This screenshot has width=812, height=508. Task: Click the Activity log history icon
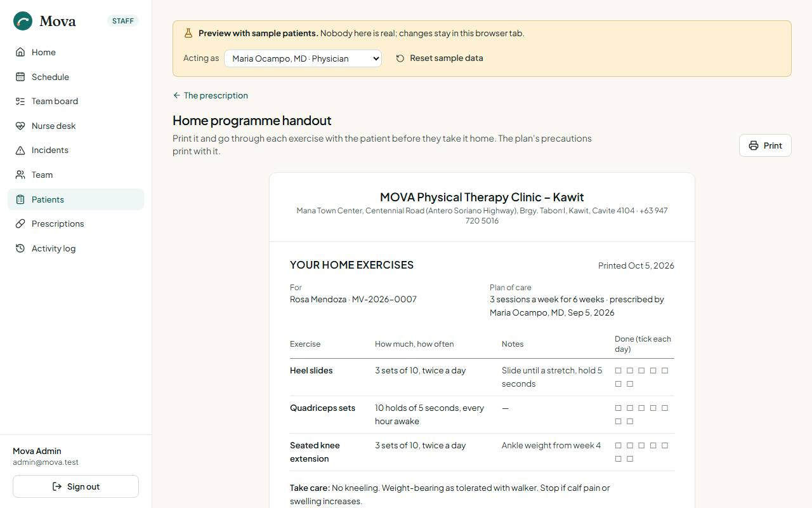pos(20,248)
